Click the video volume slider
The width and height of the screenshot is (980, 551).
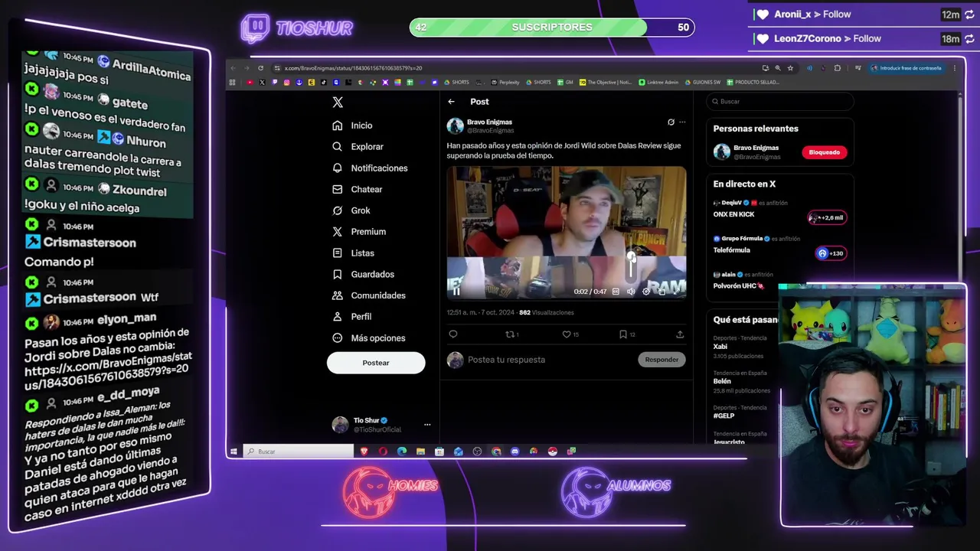click(x=632, y=266)
